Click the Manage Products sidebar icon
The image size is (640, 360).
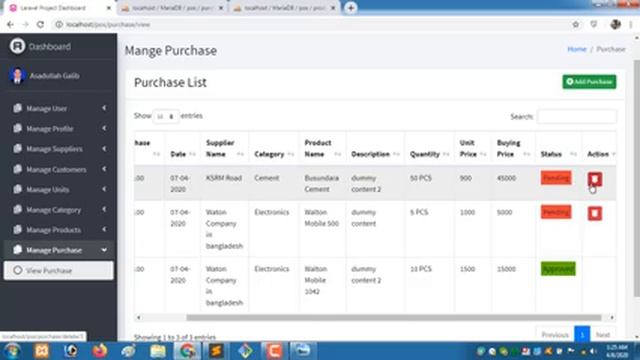pyautogui.click(x=17, y=230)
